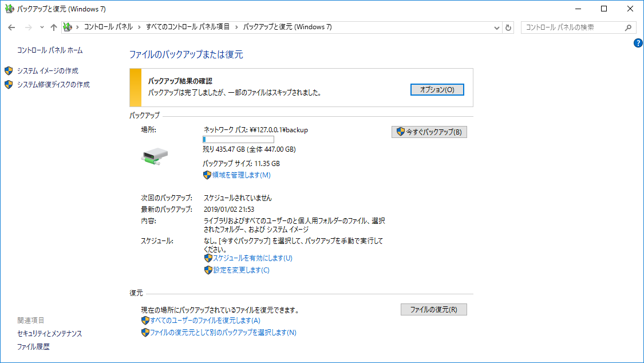Image resolution: width=644 pixels, height=363 pixels.
Task: Expand the chevron after すべてのコントロール パネル項目
Action: point(236,27)
